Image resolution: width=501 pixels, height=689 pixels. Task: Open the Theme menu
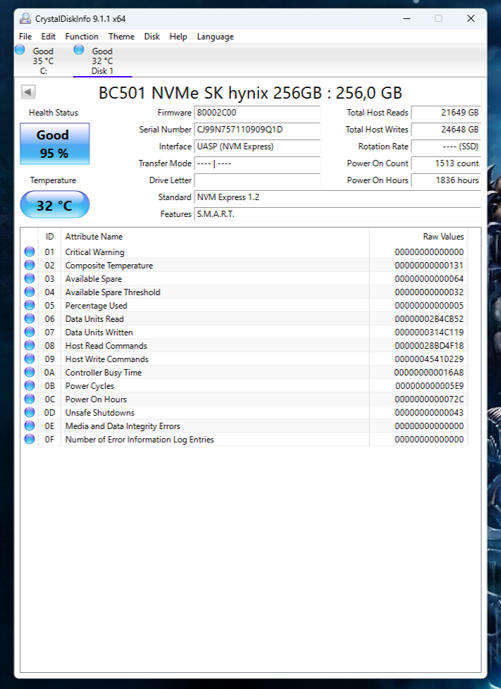pyautogui.click(x=121, y=36)
